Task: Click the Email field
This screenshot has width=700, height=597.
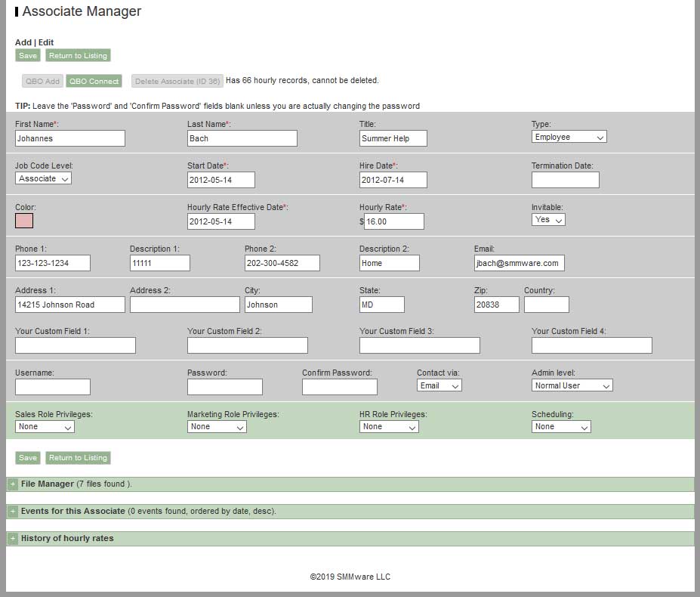Action: [520, 263]
